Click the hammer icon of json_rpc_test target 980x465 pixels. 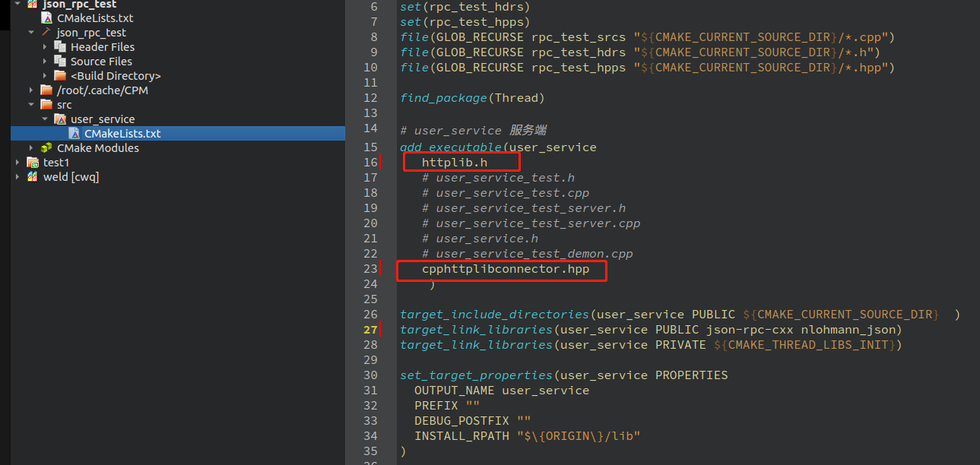click(x=46, y=32)
